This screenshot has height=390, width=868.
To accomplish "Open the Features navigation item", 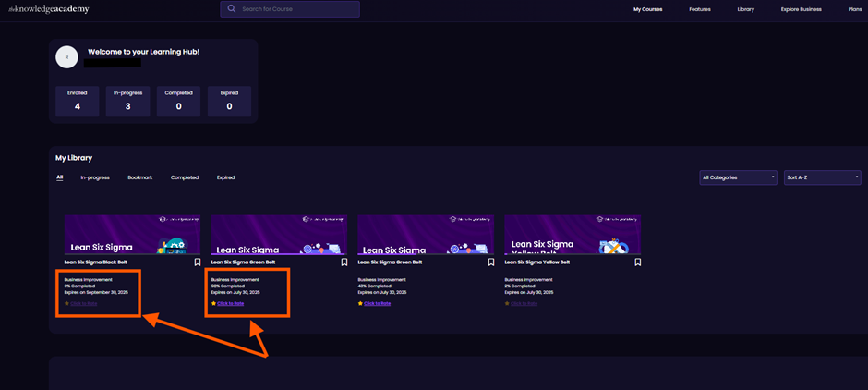I will tap(700, 9).
